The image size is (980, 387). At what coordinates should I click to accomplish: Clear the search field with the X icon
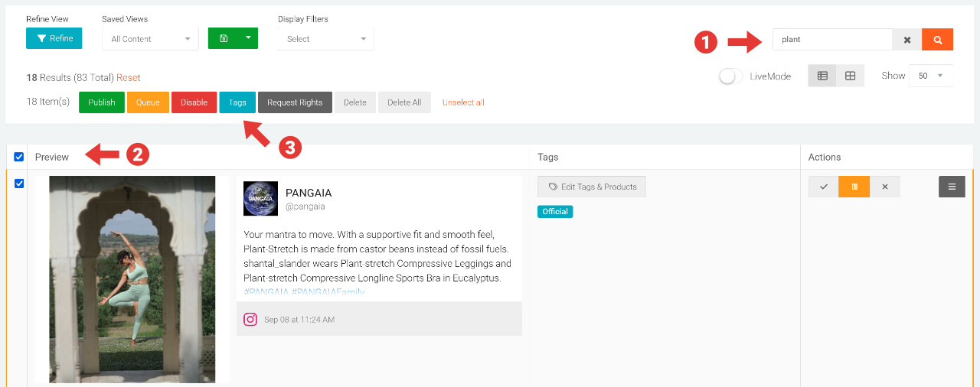(x=907, y=40)
